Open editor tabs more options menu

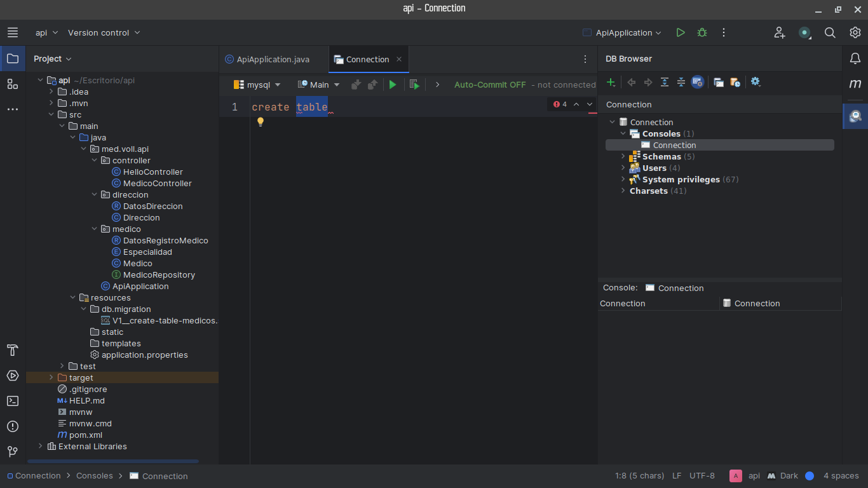pyautogui.click(x=585, y=59)
